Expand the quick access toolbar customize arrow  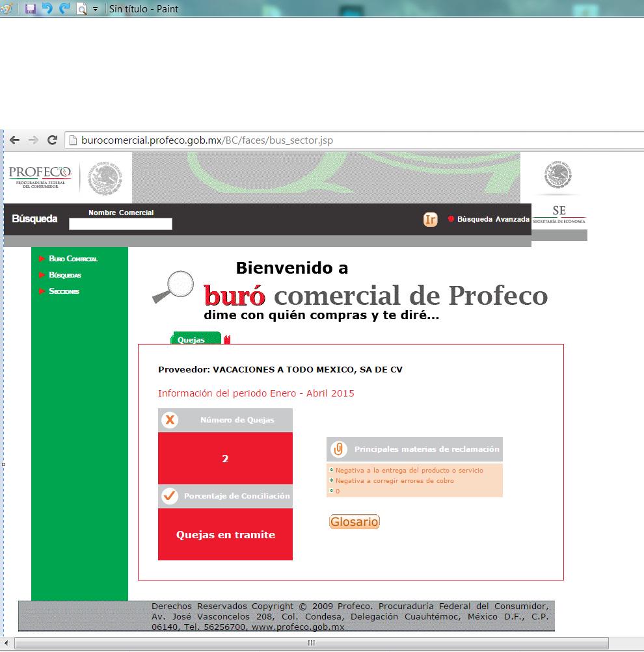pos(95,9)
